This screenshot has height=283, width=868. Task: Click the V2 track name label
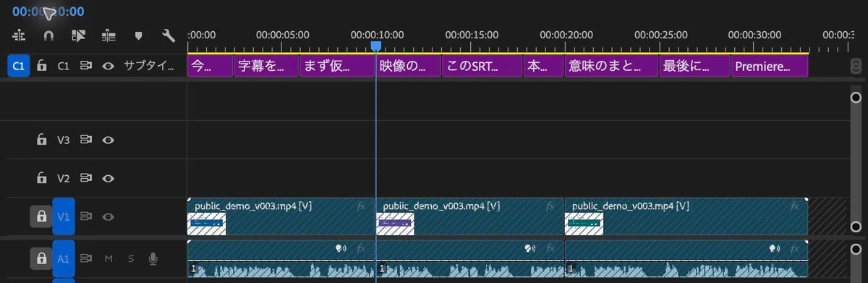pos(64,178)
